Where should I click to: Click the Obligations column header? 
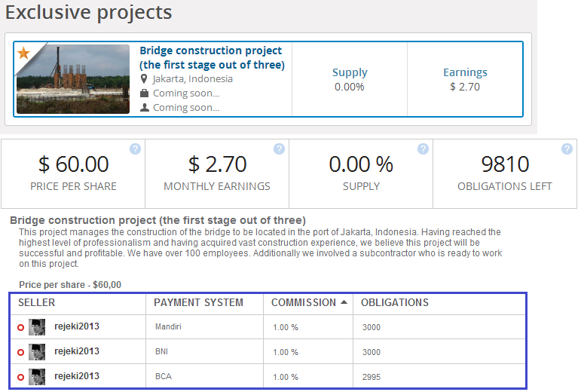point(394,302)
